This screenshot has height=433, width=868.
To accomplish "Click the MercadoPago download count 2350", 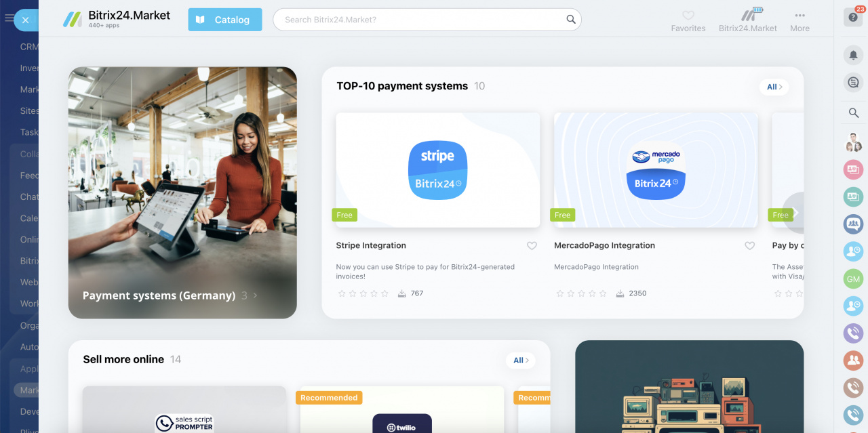I will click(x=631, y=293).
